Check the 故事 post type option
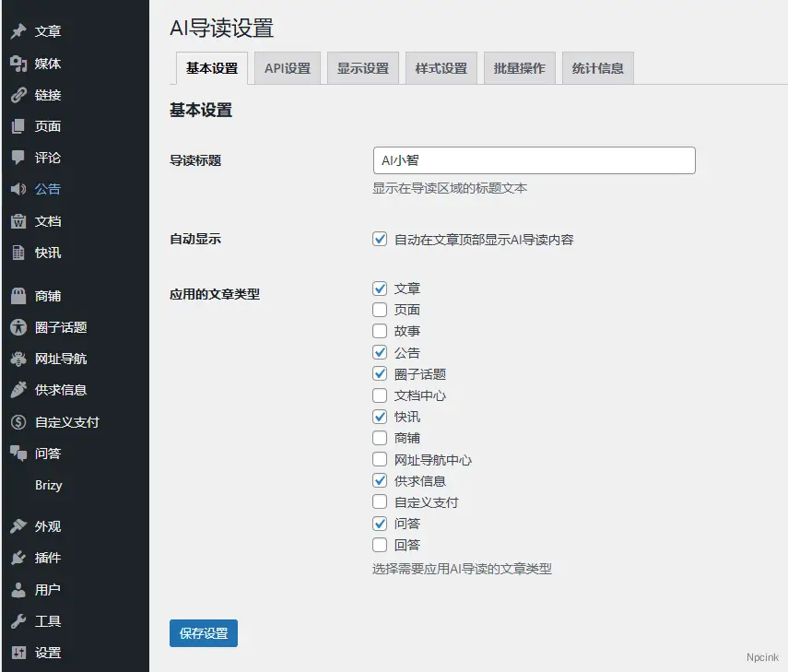The height and width of the screenshot is (672, 788). pyautogui.click(x=379, y=331)
